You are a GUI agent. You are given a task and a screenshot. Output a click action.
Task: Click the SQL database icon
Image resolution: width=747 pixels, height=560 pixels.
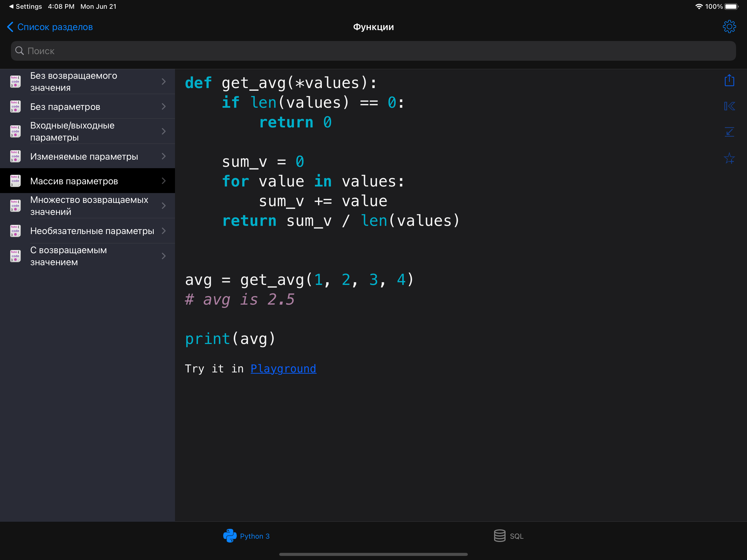[500, 536]
